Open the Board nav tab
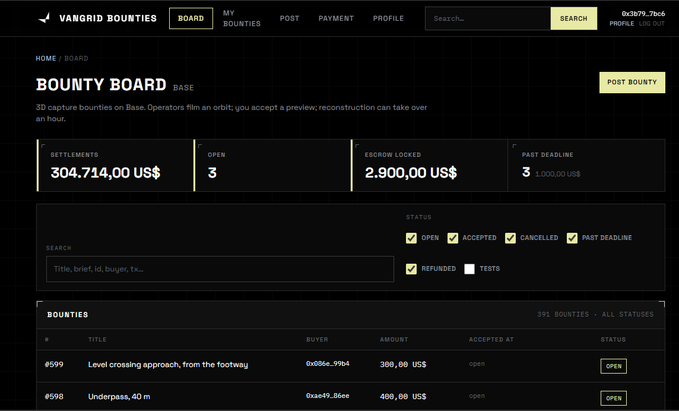 (191, 18)
